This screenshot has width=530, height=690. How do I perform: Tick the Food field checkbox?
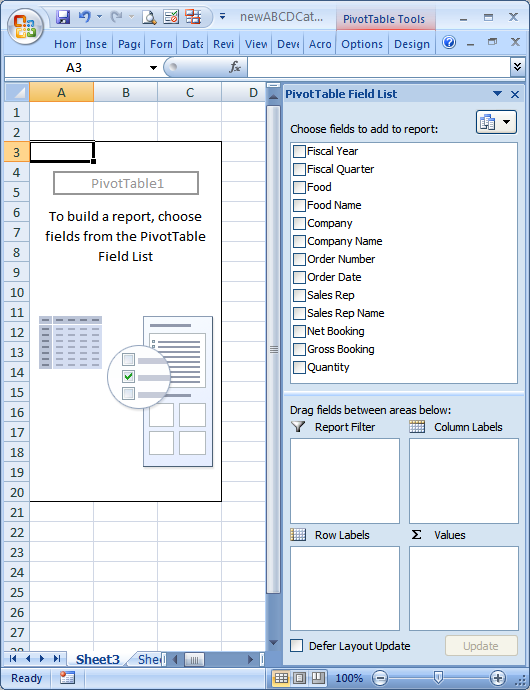click(299, 187)
